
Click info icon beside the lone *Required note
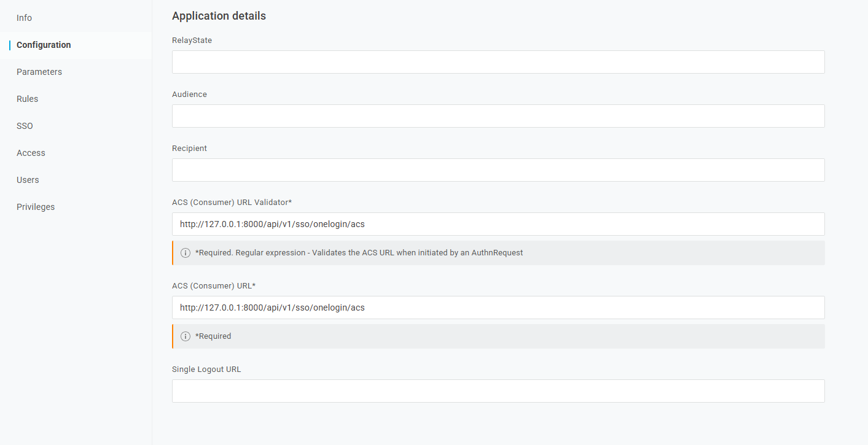[186, 336]
